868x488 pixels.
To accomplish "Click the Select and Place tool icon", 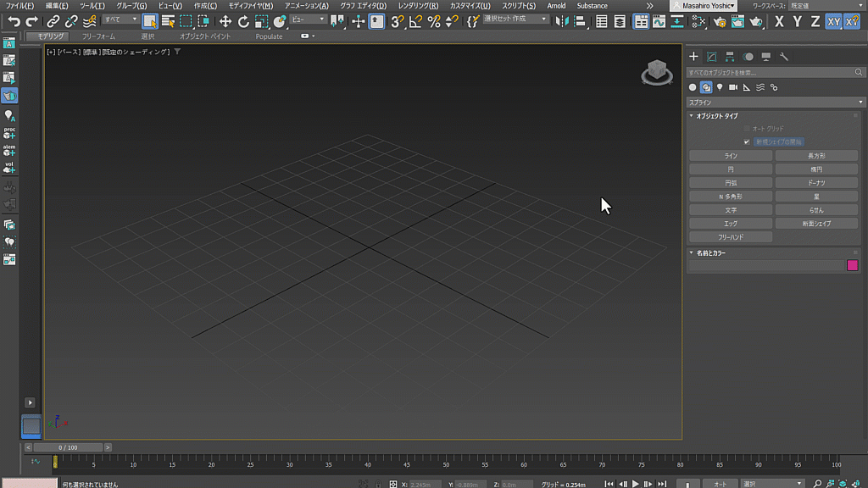I will (280, 21).
